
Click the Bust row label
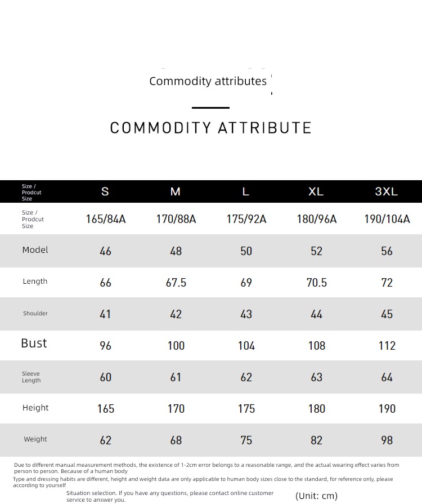34,344
